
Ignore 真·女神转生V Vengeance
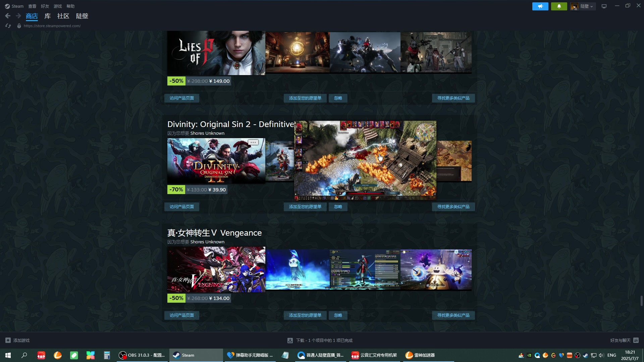coord(338,315)
